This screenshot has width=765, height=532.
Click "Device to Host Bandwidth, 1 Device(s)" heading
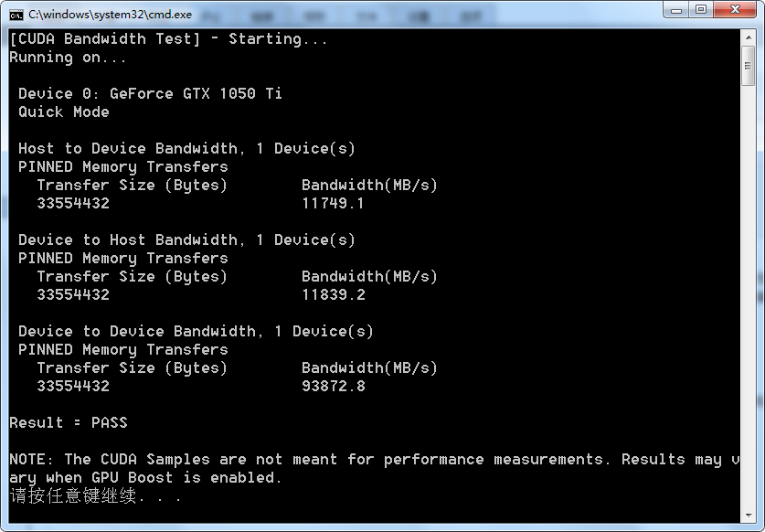tap(186, 240)
